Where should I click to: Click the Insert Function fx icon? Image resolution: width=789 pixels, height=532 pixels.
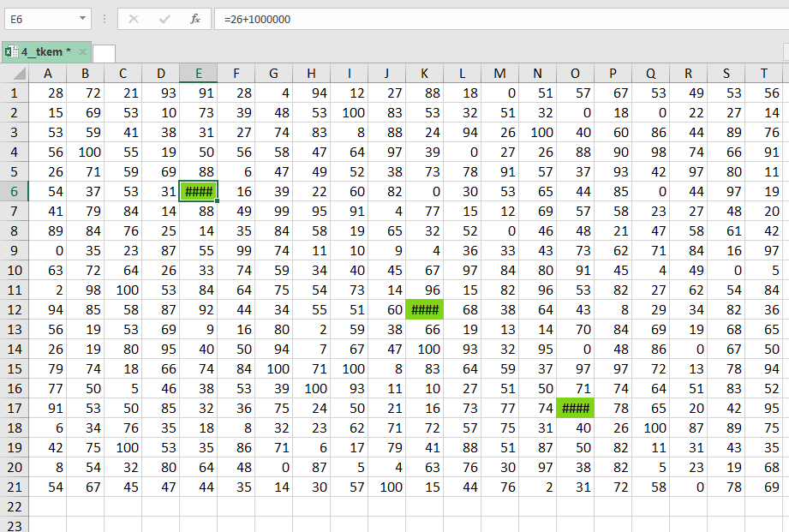click(195, 19)
